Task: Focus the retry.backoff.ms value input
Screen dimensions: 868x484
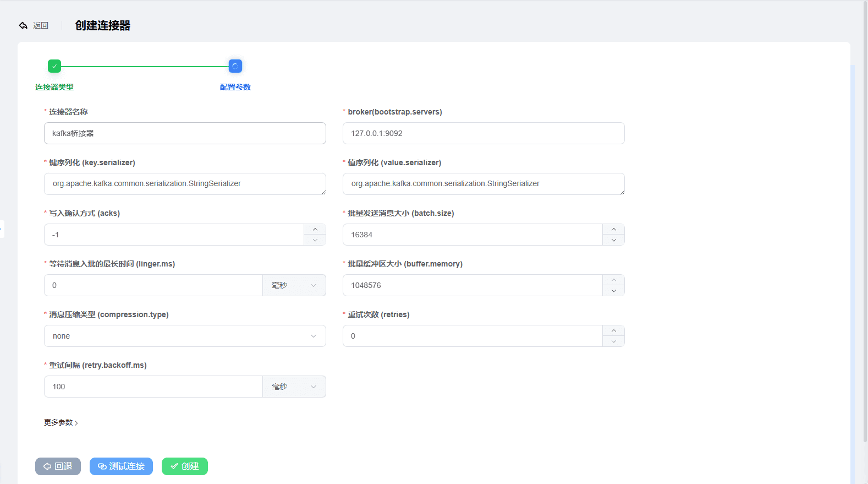Action: tap(153, 387)
